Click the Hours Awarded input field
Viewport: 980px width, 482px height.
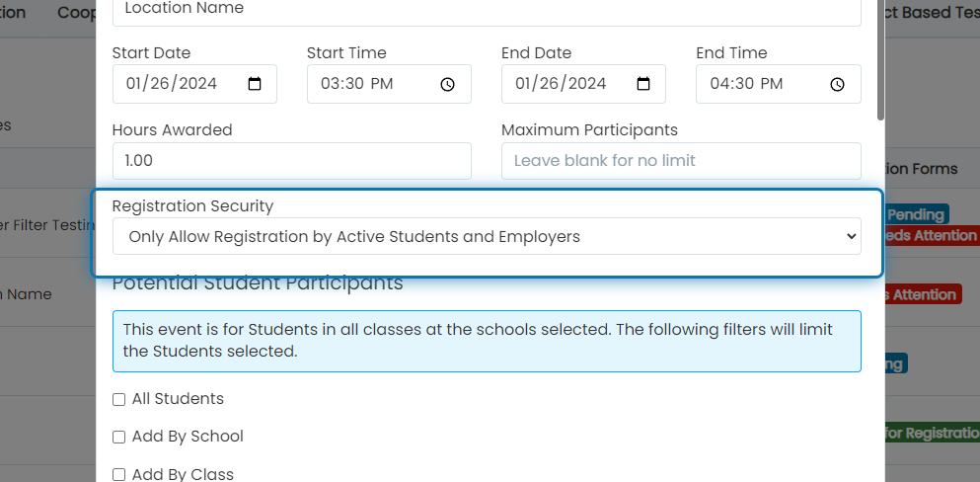pyautogui.click(x=292, y=161)
